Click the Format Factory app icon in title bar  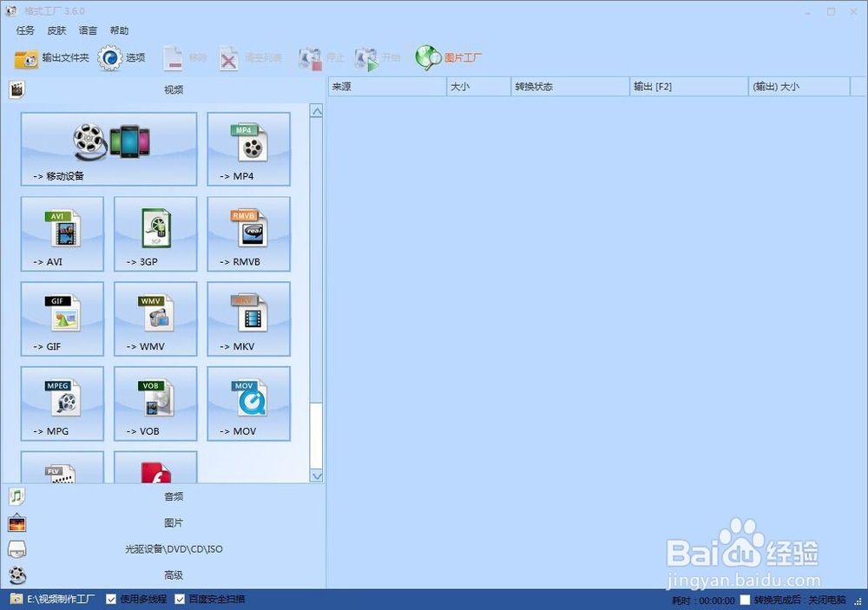(x=10, y=11)
